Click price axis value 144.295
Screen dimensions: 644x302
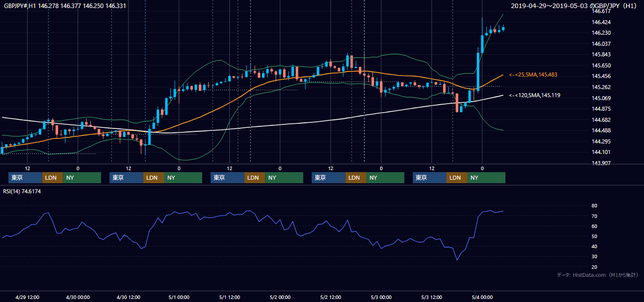tap(601, 141)
